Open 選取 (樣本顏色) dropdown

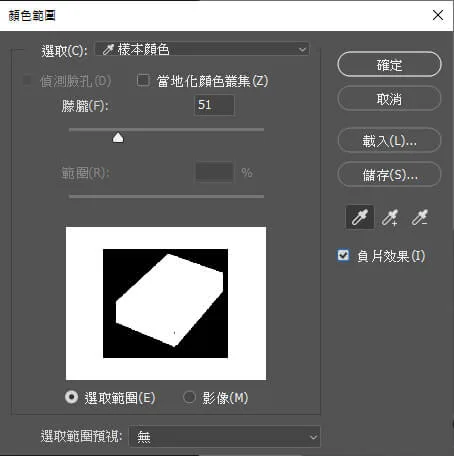tap(202, 49)
